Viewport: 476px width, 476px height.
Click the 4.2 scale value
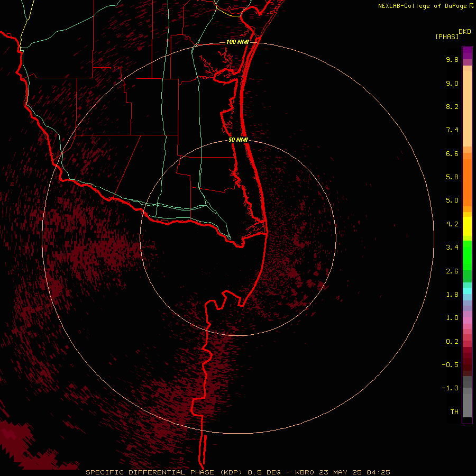[452, 224]
